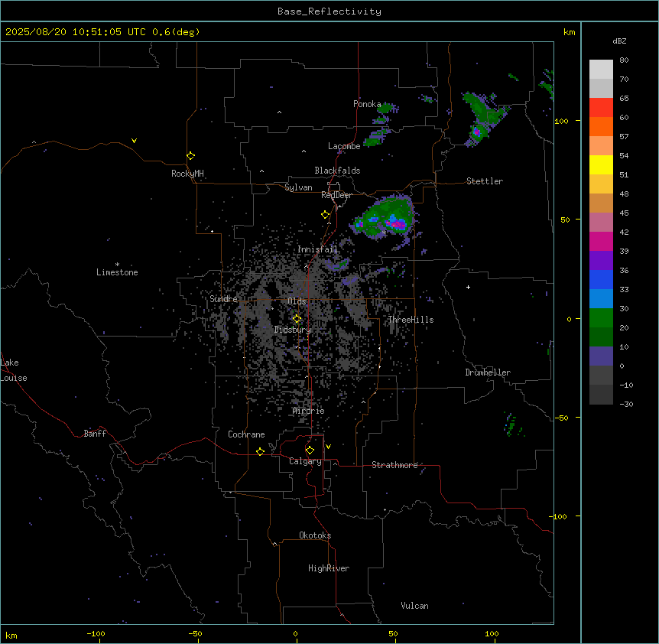Image resolution: width=659 pixels, height=644 pixels.
Task: Click the km unit label at top right
Action: [x=570, y=32]
